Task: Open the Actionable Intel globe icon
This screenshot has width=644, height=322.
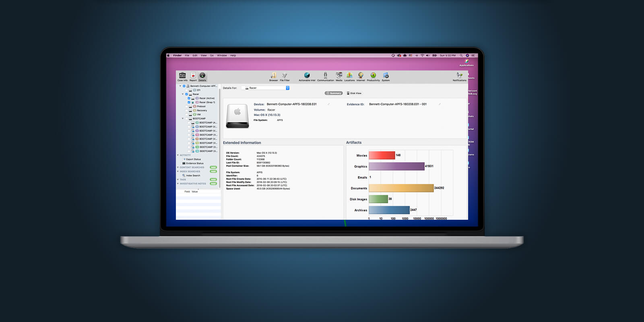Action: click(x=307, y=76)
